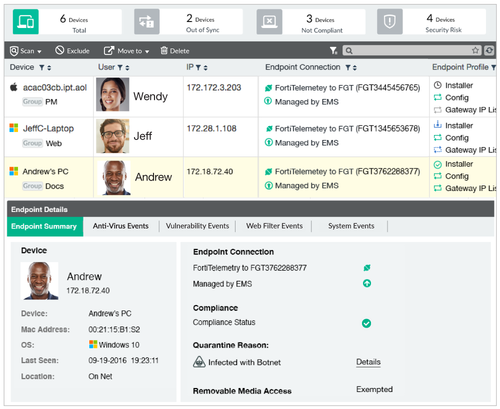Click Andrew's photo in the table row
This screenshot has width=500, height=409.
coord(115,178)
